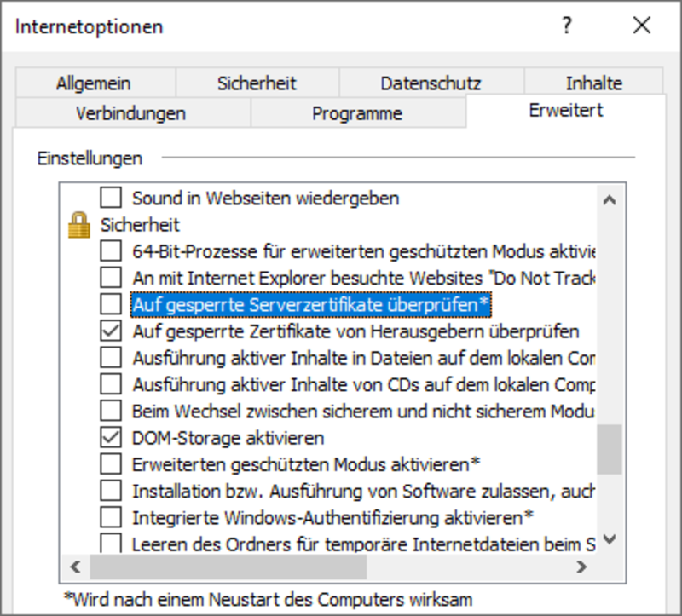
Task: Click the horizontal scroll left arrow
Action: tap(76, 567)
